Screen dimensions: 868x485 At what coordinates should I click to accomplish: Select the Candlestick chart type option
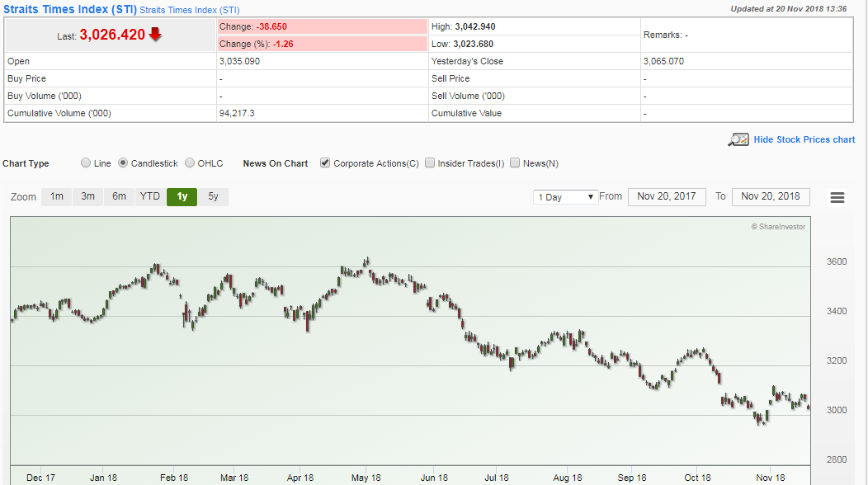pyautogui.click(x=123, y=163)
